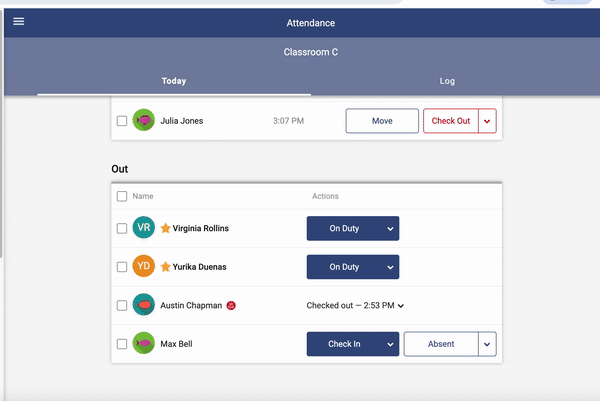The width and height of the screenshot is (600, 401).
Task: Tick the checkbox for Austin Chapman
Action: (122, 305)
